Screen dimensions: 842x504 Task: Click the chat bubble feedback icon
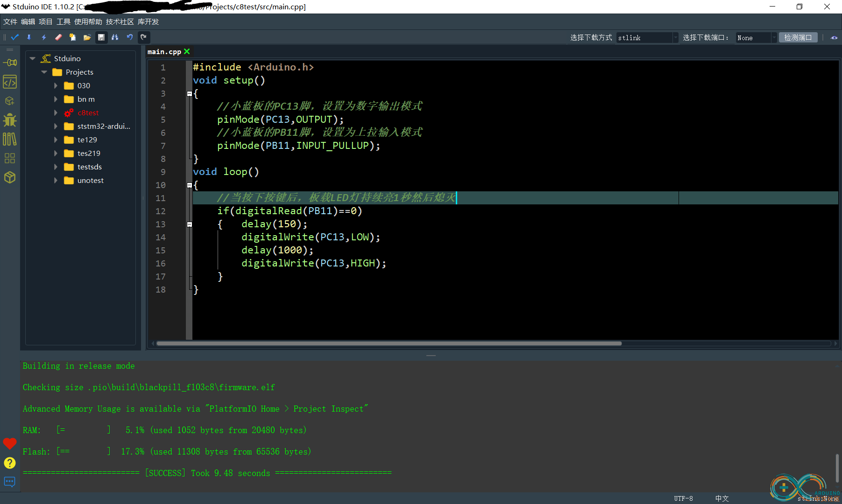(x=10, y=482)
